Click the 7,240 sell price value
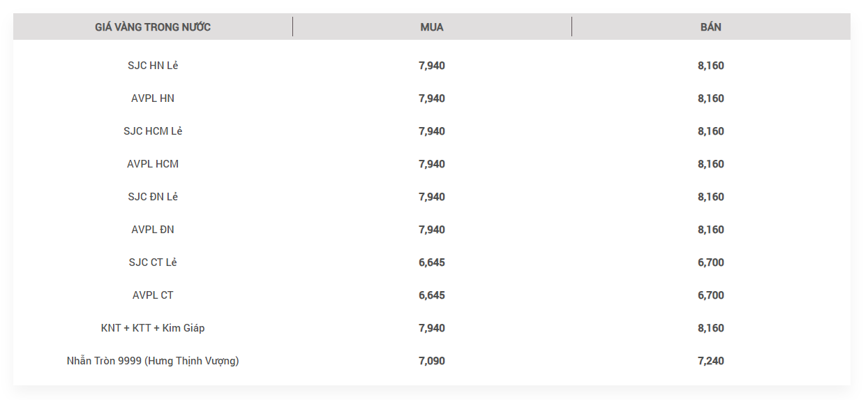 coord(711,361)
